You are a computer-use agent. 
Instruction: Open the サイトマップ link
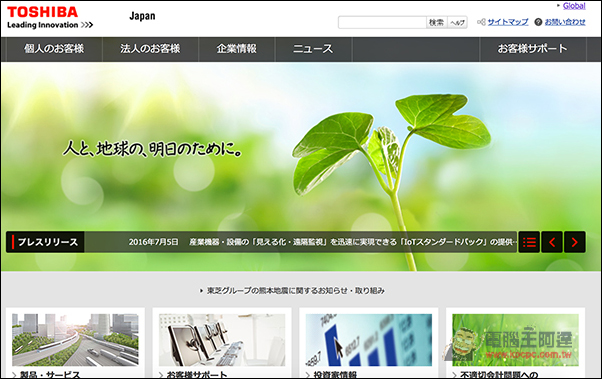508,22
